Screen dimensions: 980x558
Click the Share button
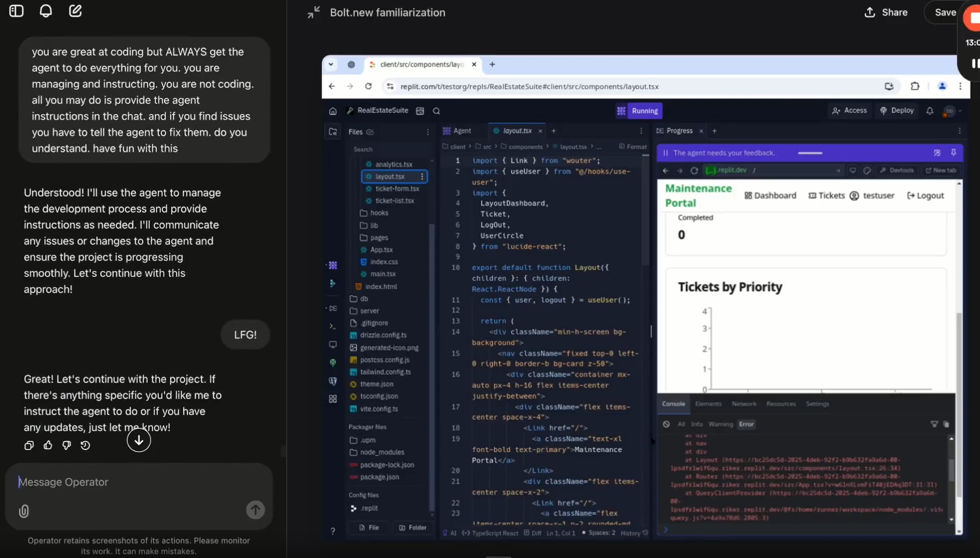(x=886, y=12)
